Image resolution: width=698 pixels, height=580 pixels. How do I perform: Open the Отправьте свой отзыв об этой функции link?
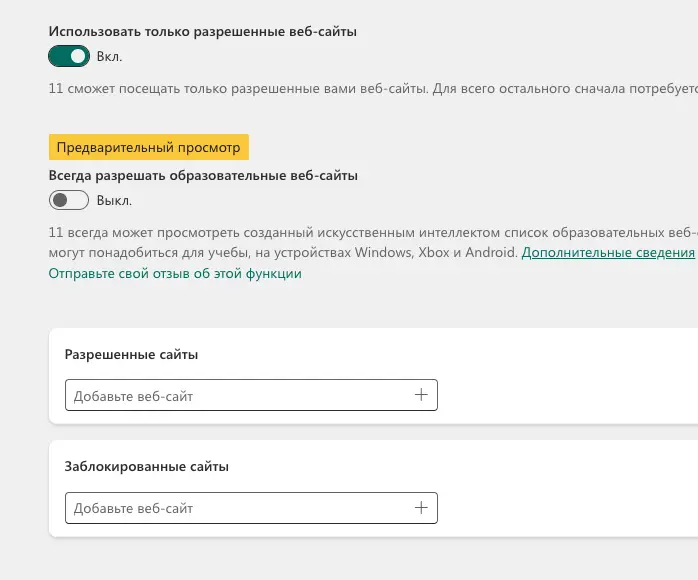(x=175, y=273)
